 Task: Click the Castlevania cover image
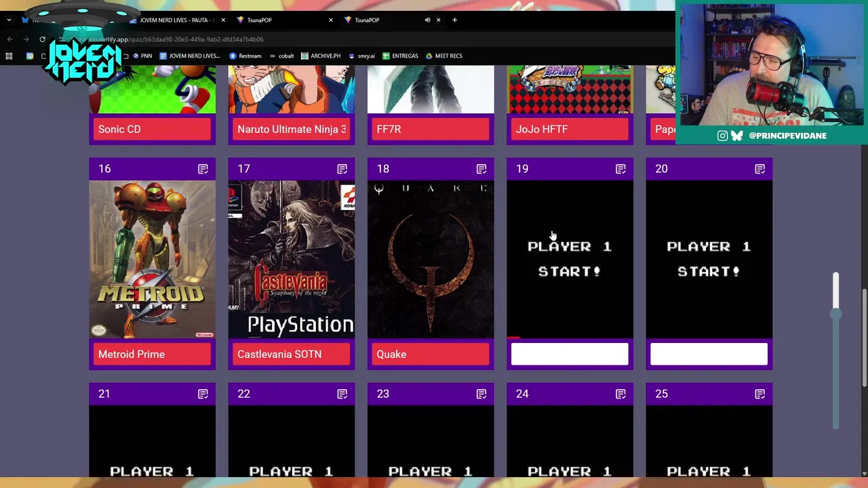(x=292, y=259)
